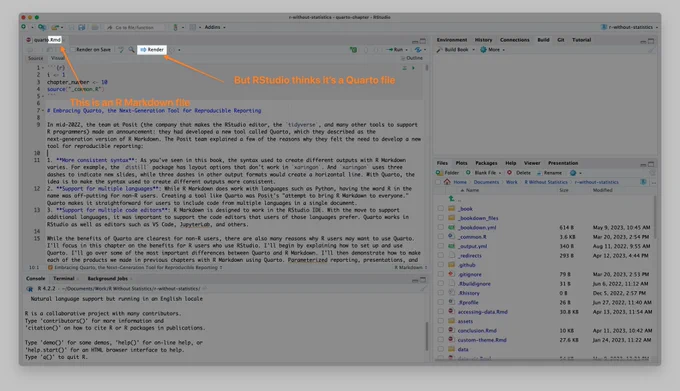
Task: Select the quarto.Rmd editor tab
Action: (x=47, y=40)
